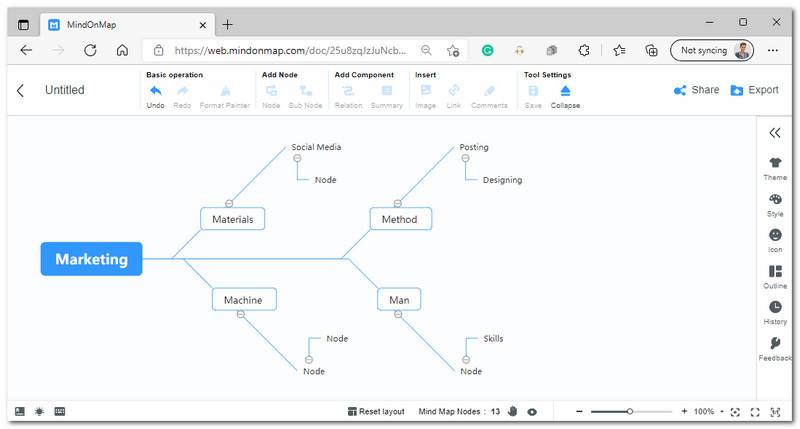Screen dimensions: 800x429
Task: Click the Undo arrow icon
Action: [155, 91]
